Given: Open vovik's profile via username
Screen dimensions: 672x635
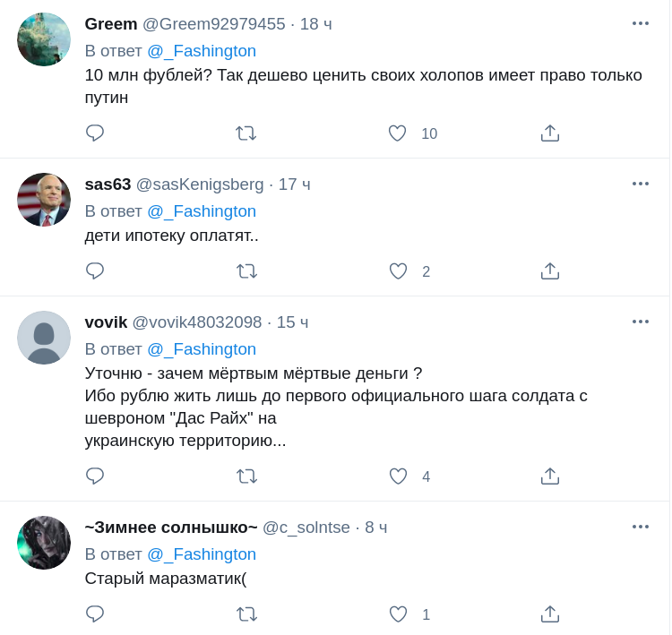Looking at the screenshot, I should click(106, 322).
